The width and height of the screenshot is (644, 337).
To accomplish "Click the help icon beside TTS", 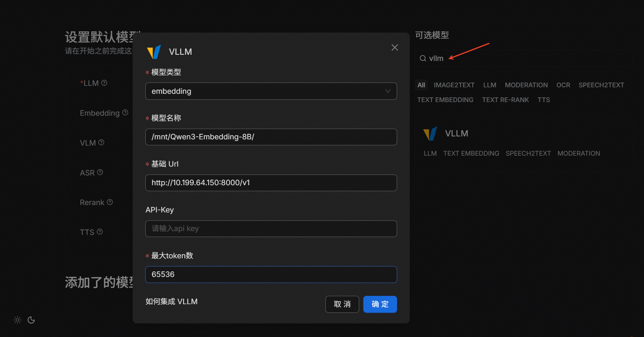I will [x=100, y=232].
